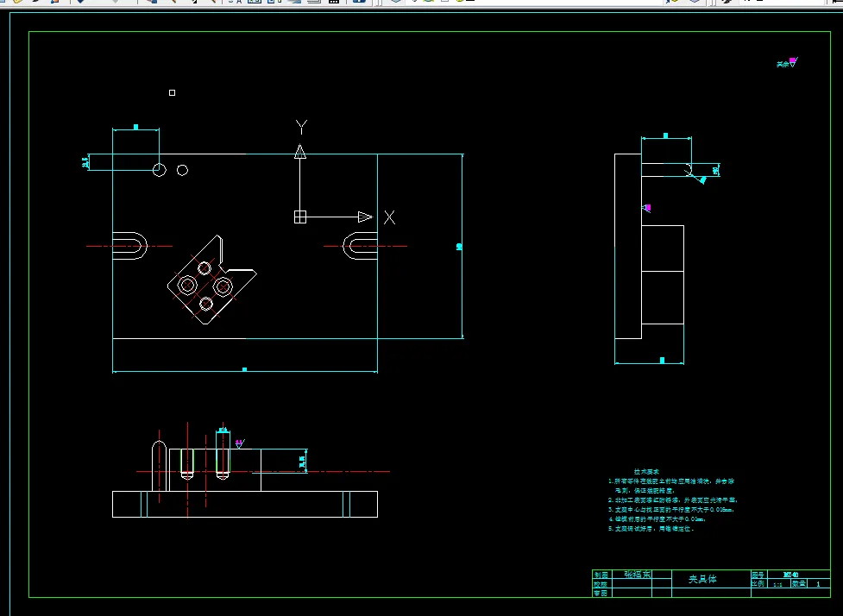This screenshot has width=843, height=616.
Task: Select the UCS origin square marker
Action: coord(300,217)
